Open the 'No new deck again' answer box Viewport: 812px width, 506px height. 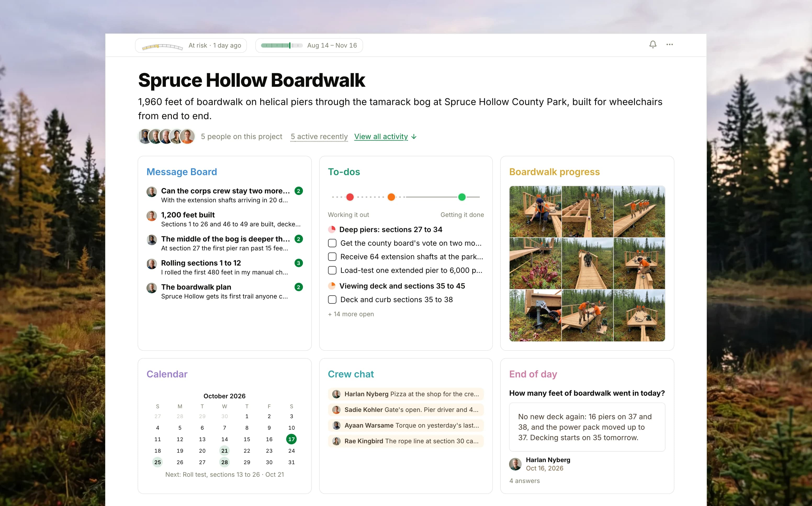click(587, 427)
